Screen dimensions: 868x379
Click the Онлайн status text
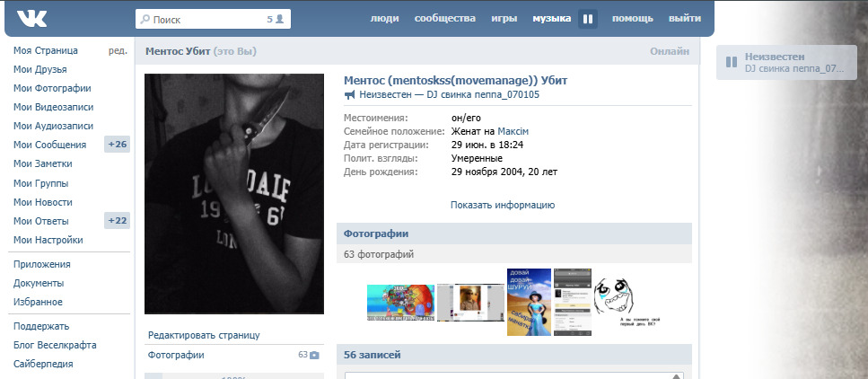(670, 51)
